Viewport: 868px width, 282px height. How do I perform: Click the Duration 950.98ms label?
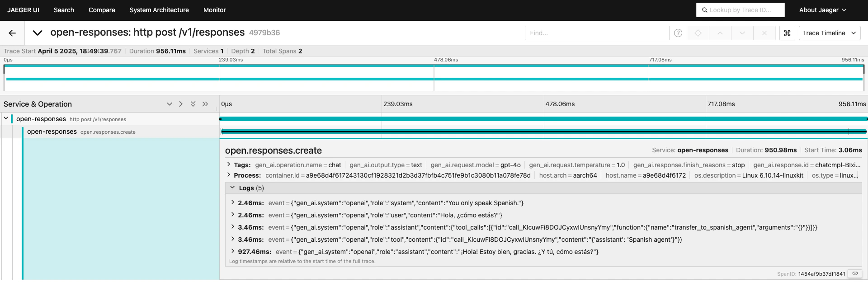coord(766,150)
